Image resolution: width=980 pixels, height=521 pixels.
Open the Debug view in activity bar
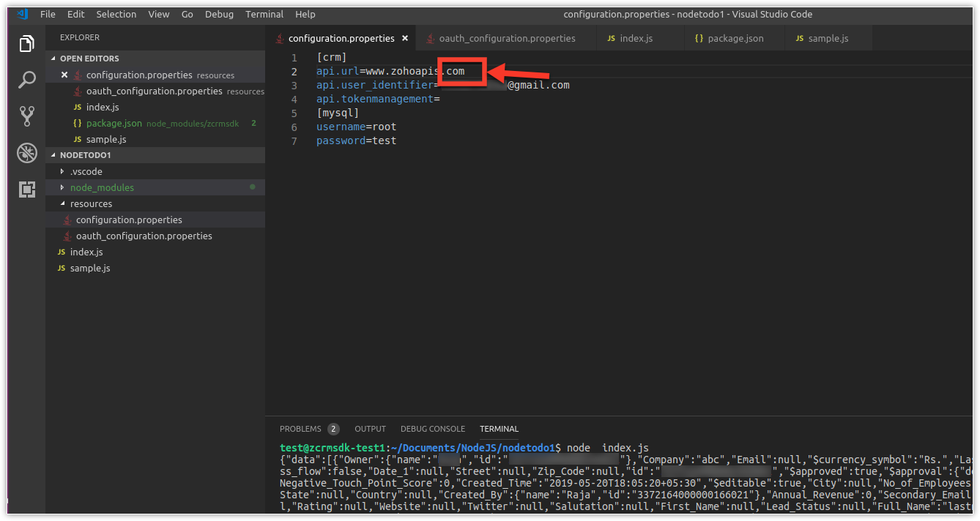point(27,153)
